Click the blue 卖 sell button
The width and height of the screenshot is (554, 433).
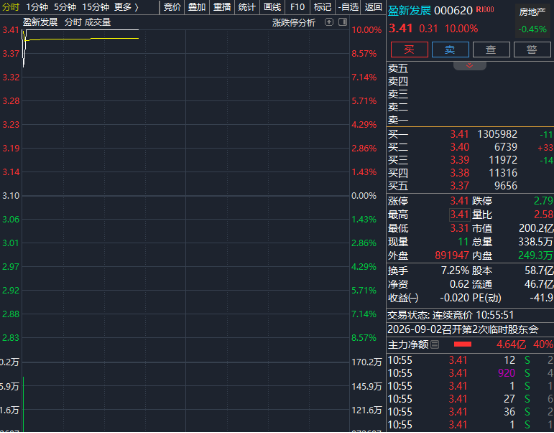[450, 49]
